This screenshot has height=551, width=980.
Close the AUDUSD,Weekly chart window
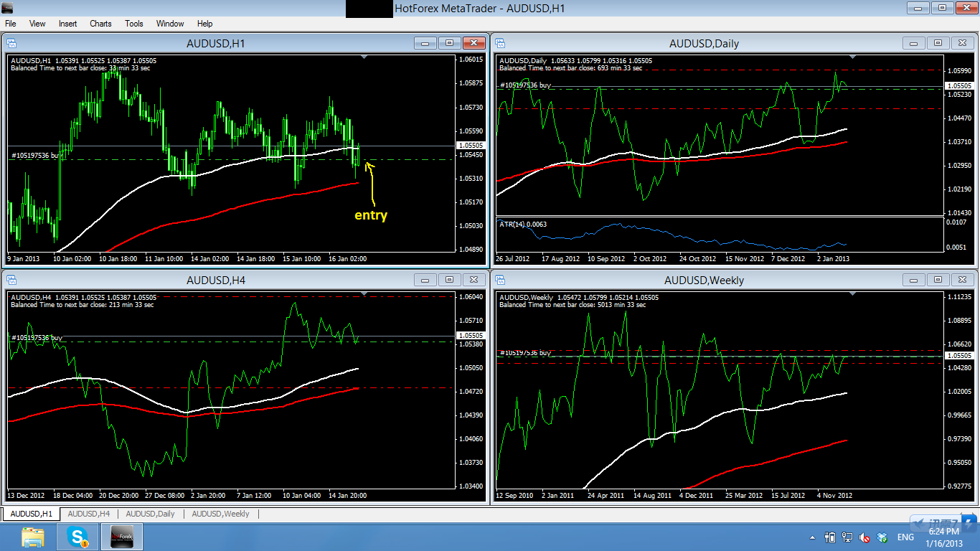click(x=962, y=280)
